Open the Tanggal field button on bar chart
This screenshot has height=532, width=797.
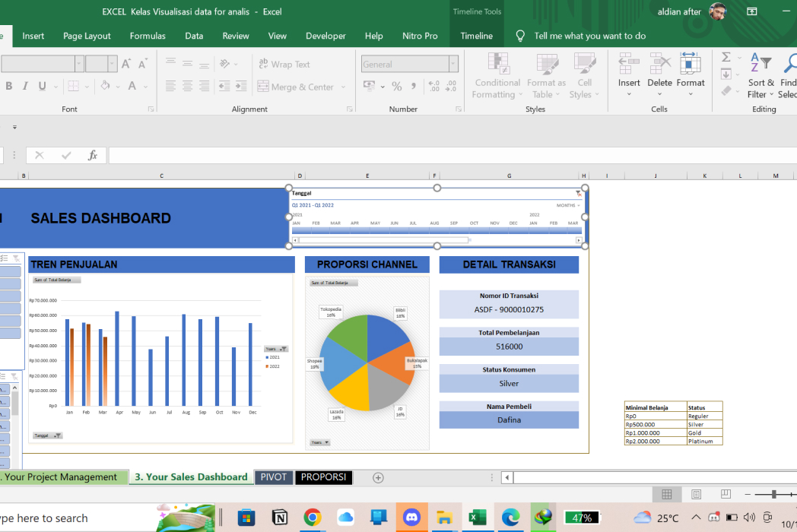[47, 435]
